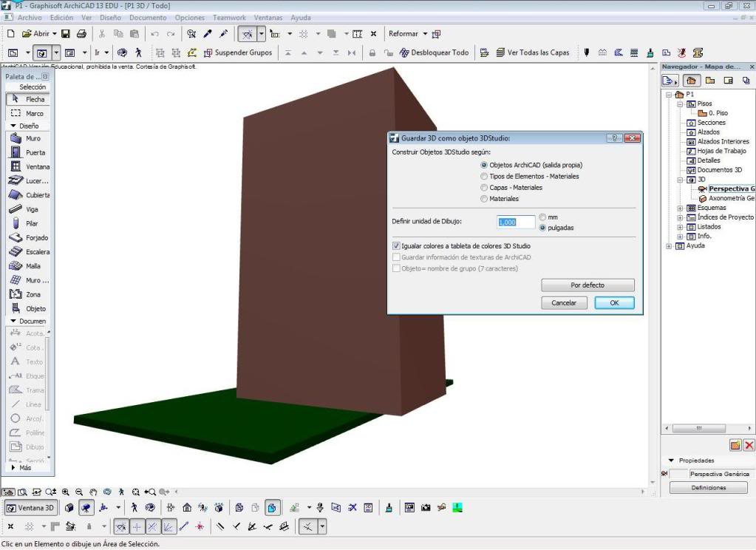Toggle Igualar colores a tableta checkbox
Screen dimensions: 756x550
(x=396, y=246)
